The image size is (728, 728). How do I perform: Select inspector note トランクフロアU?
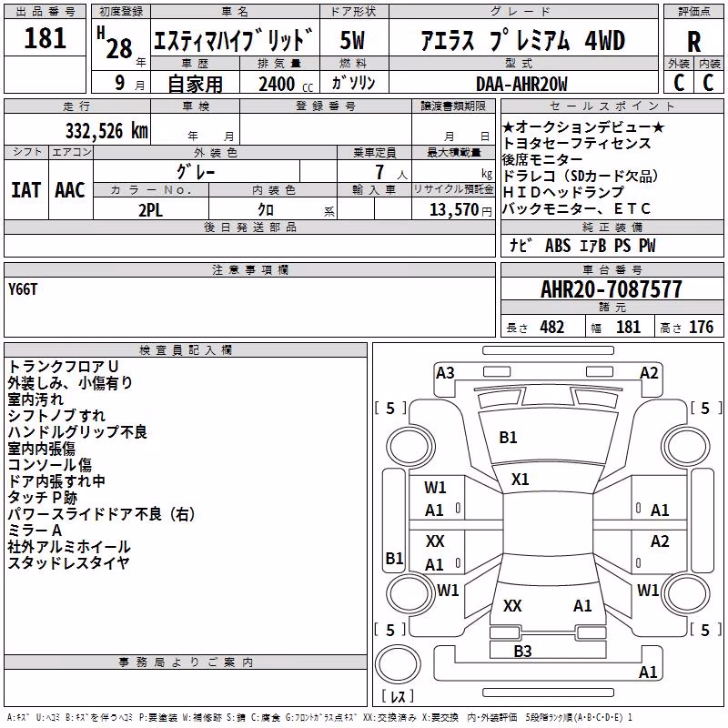(x=63, y=367)
